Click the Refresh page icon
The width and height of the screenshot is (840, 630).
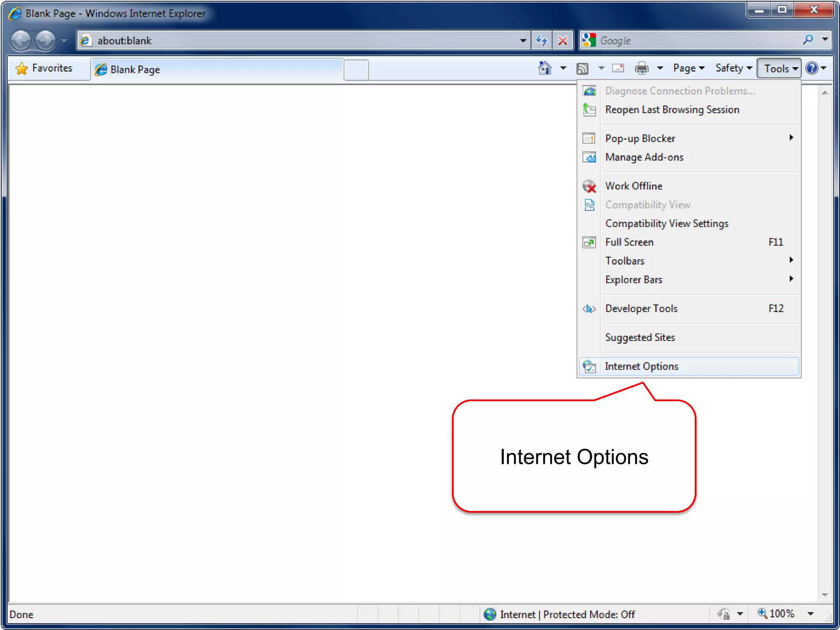[542, 41]
